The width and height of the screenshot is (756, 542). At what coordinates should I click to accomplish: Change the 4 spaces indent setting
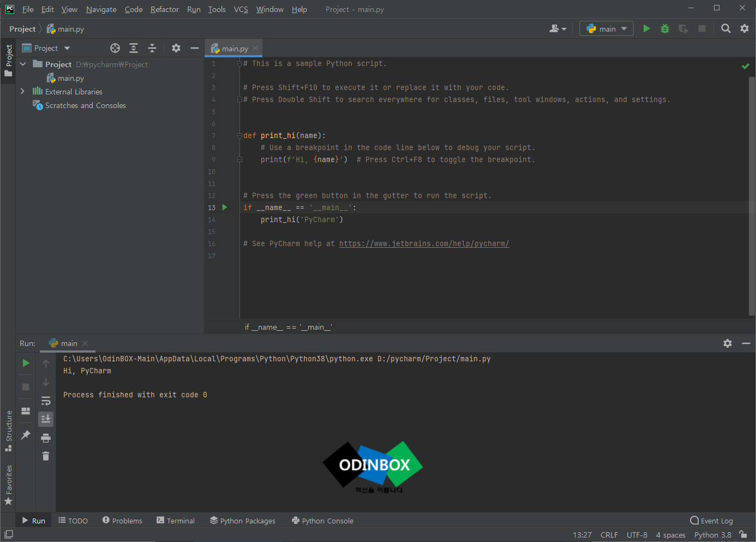tap(671, 535)
